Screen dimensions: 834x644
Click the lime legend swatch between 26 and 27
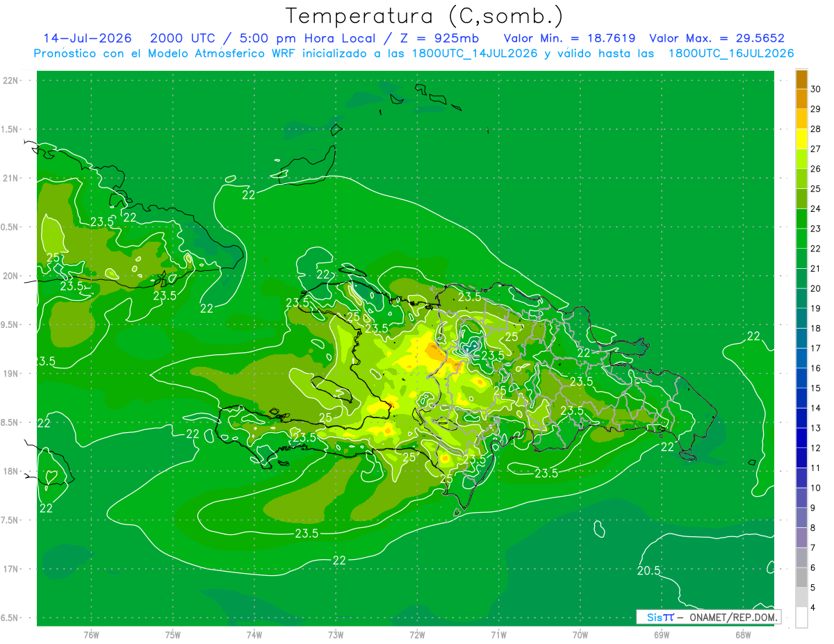801,159
